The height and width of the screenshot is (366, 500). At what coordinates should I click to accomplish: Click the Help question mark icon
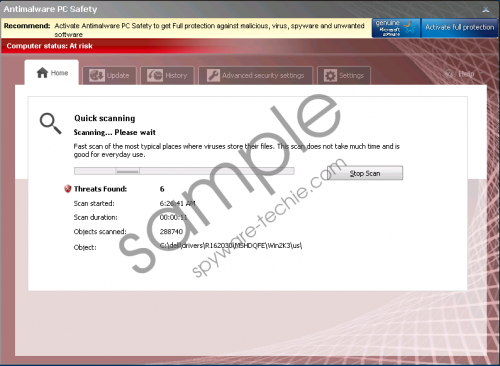coord(449,74)
